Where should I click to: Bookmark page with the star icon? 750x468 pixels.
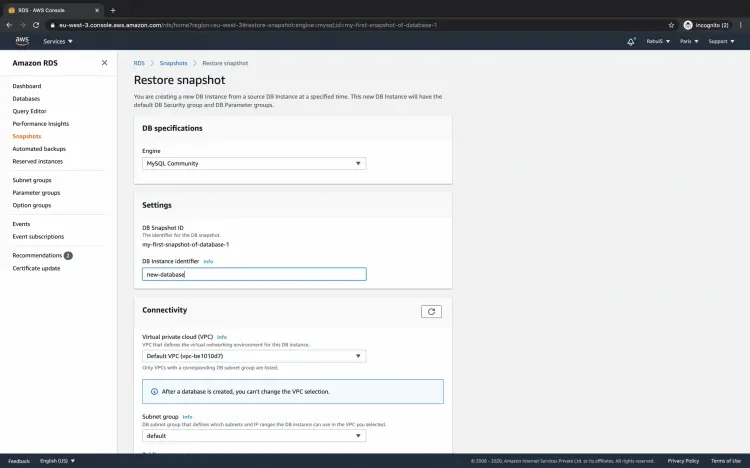click(671, 25)
